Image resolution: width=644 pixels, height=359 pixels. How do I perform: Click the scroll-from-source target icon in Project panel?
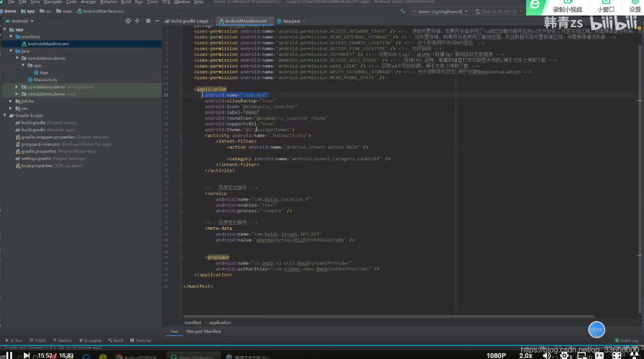click(x=128, y=21)
